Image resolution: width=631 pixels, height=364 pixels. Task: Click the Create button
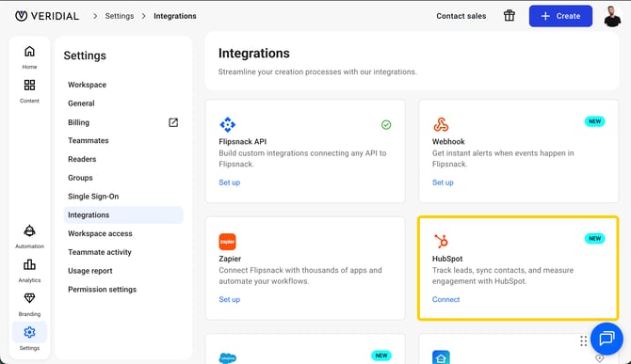pos(560,16)
